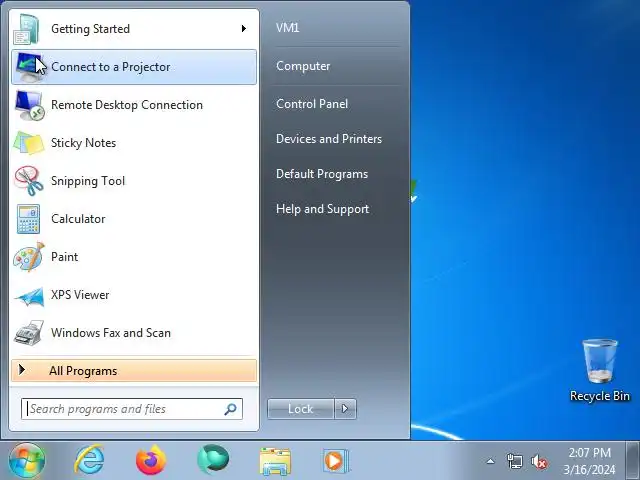
Task: Start the Snipping Tool by its label
Action: [88, 181]
